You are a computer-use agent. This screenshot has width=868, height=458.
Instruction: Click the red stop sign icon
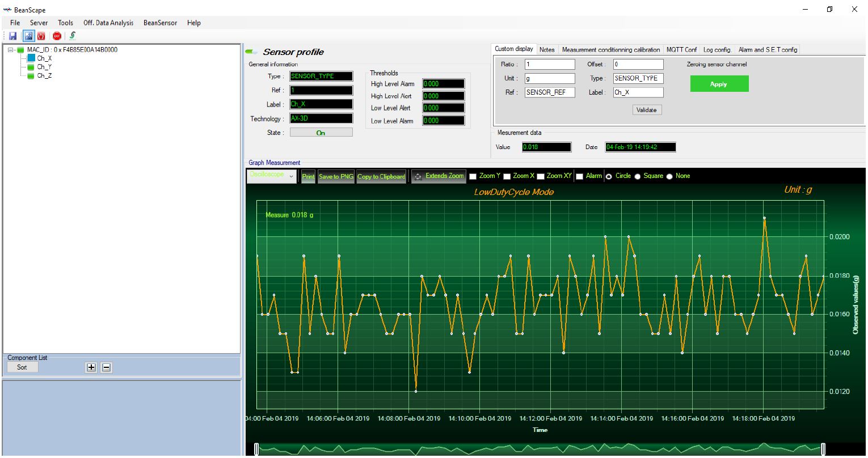(x=57, y=36)
